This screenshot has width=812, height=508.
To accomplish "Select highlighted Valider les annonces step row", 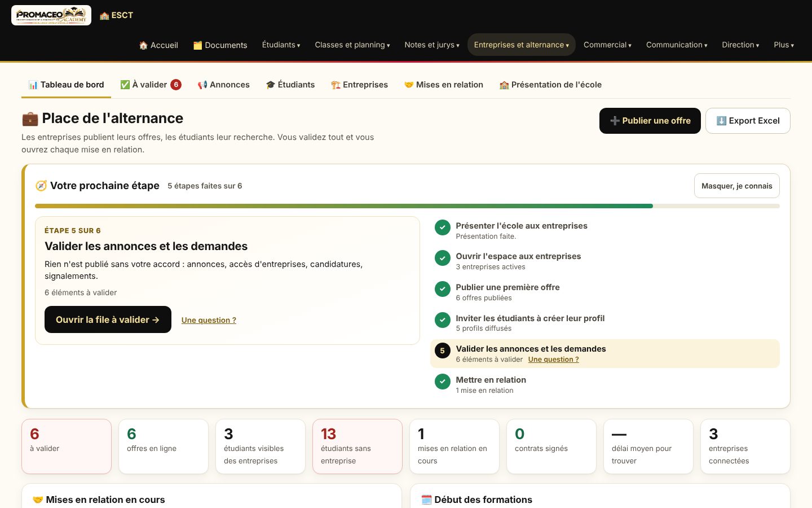I will coord(605,353).
